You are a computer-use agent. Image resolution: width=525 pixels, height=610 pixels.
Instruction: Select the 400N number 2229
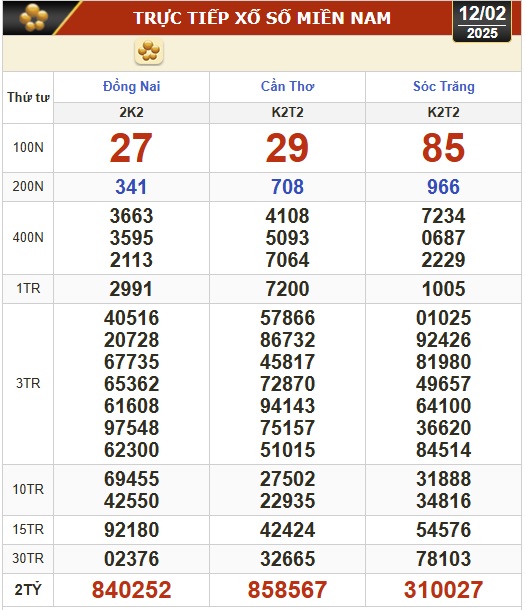[444, 260]
